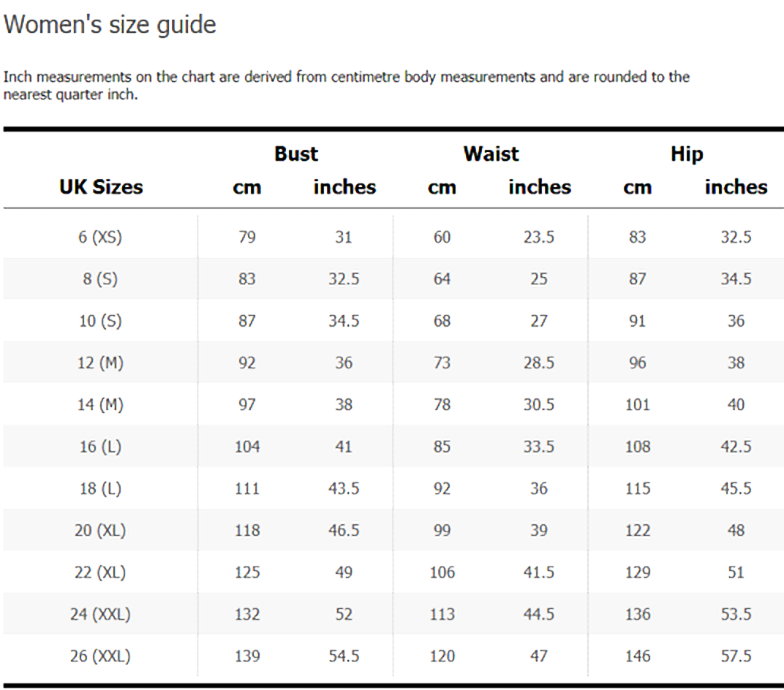
Task: Select the 8 (S) size row label
Action: [100, 279]
